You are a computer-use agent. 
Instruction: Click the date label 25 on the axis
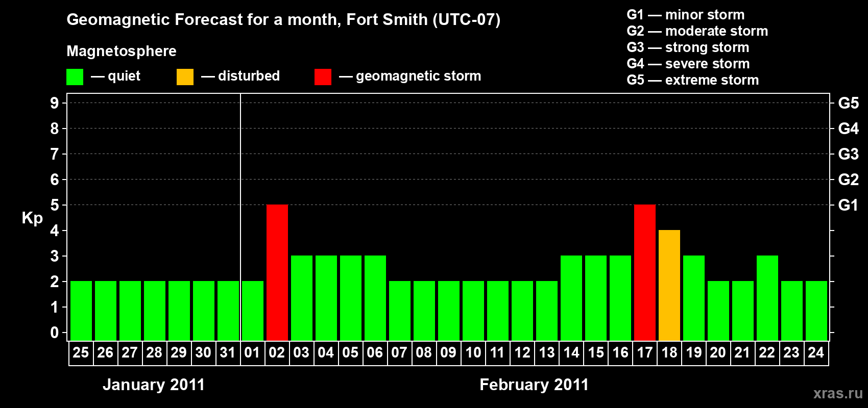(81, 353)
